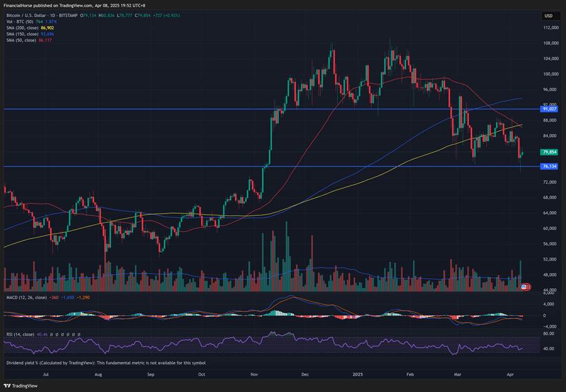
Task: Click the Apr label on the time axis
Action: coord(510,374)
